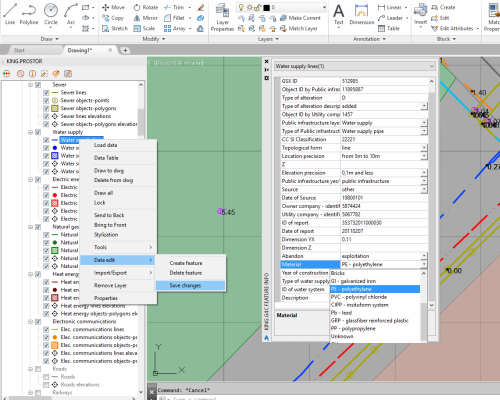Click the Insert block tool
This screenshot has width=500, height=400.
coord(420,15)
